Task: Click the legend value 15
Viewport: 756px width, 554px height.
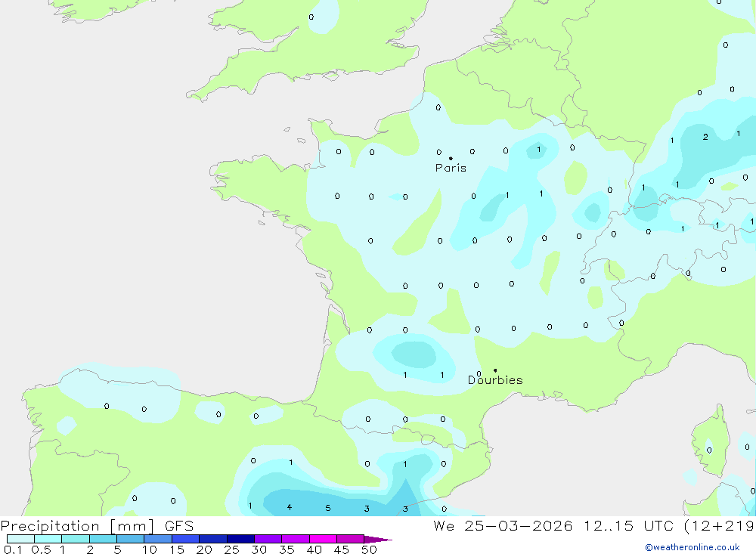Action: (177, 549)
